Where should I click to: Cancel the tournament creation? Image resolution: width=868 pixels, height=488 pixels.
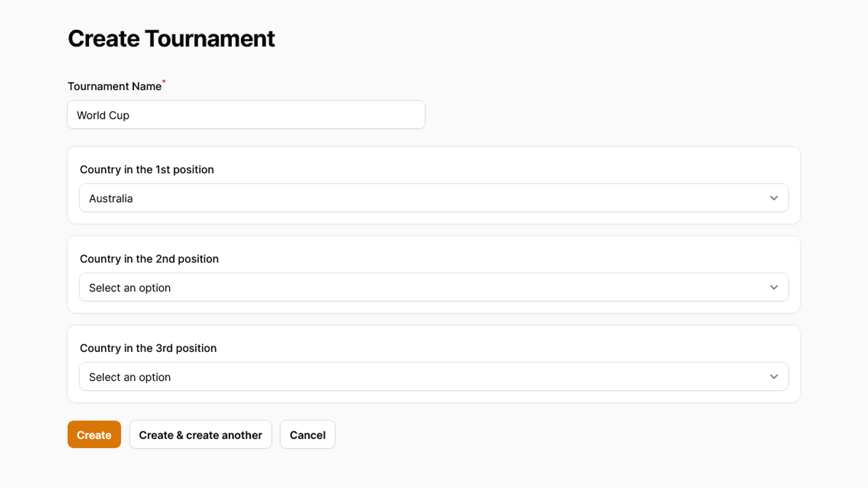(308, 435)
